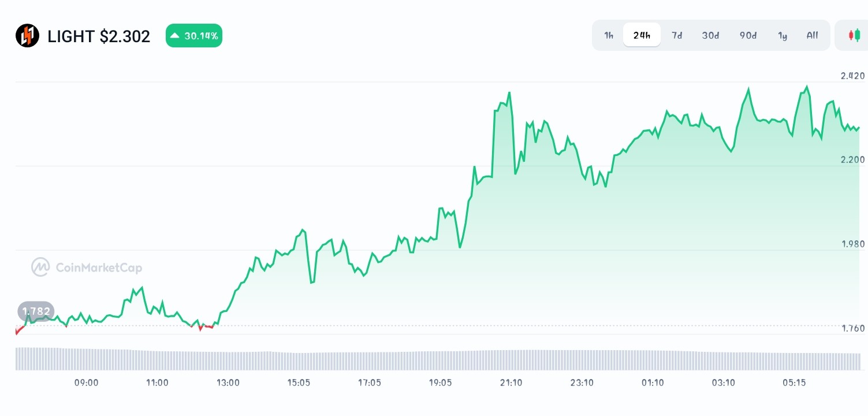Screen dimensions: 868x416
Task: Click the 03:10 time axis label
Action: [x=723, y=382]
